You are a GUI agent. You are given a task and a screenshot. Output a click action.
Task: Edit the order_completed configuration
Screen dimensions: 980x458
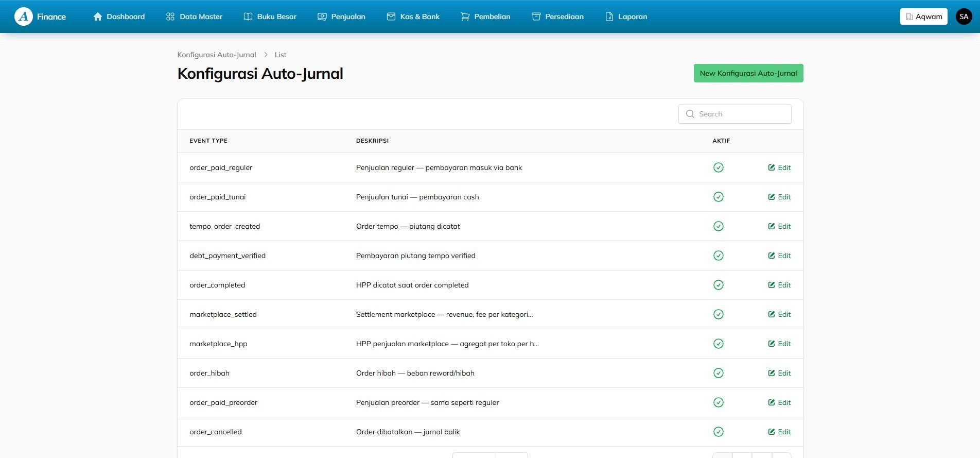tap(779, 285)
